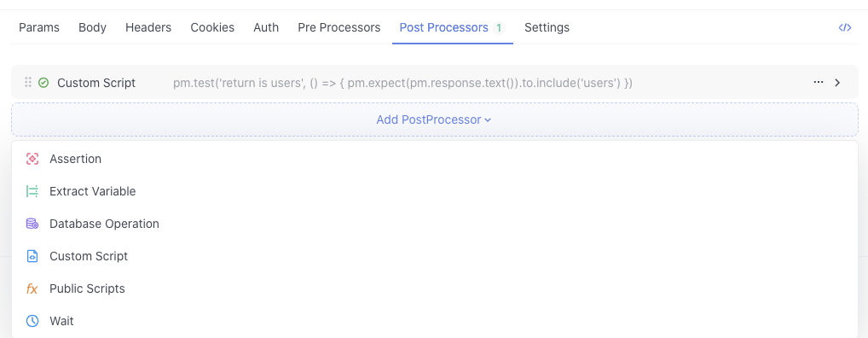Click the Wait clock icon
This screenshot has width=868, height=338.
[x=32, y=321]
